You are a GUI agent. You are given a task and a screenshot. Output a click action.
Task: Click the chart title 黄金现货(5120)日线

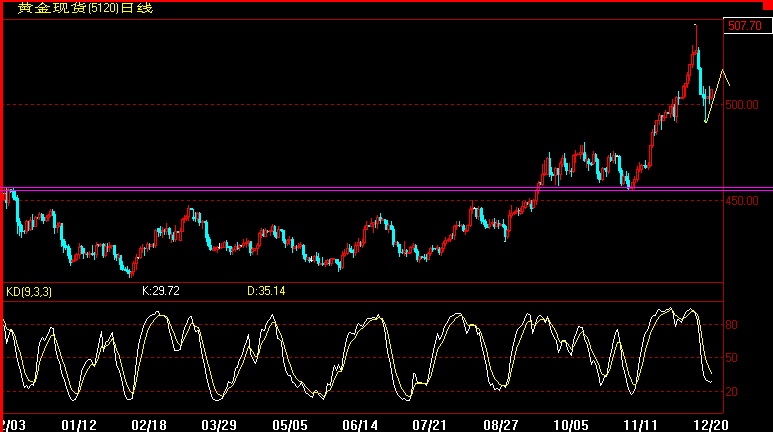pyautogui.click(x=85, y=8)
